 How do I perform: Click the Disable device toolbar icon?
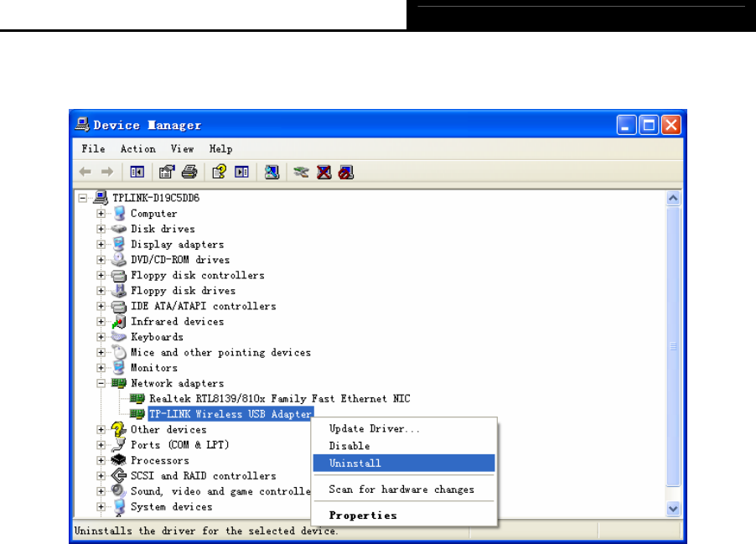click(346, 172)
